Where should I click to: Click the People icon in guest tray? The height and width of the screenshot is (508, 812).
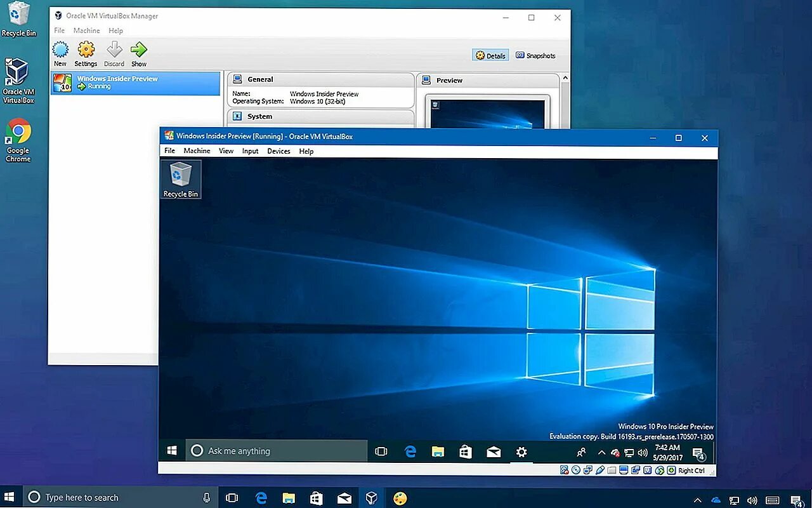581,452
